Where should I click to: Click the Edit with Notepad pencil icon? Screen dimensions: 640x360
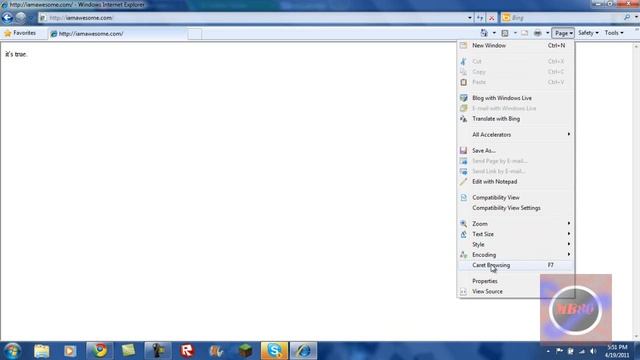463,182
